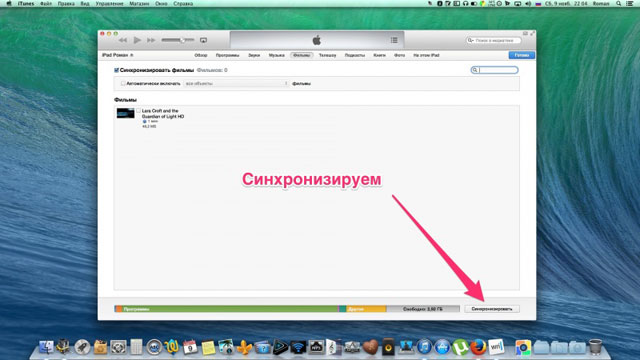The image size is (640, 360).
Task: Open the Магазин menu in the menu bar
Action: [139, 4]
